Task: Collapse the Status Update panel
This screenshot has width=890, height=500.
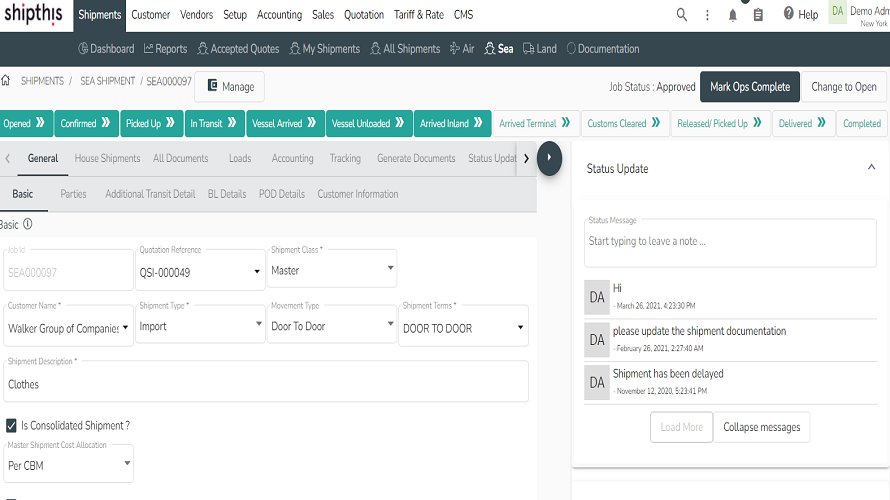Action: pos(871,167)
